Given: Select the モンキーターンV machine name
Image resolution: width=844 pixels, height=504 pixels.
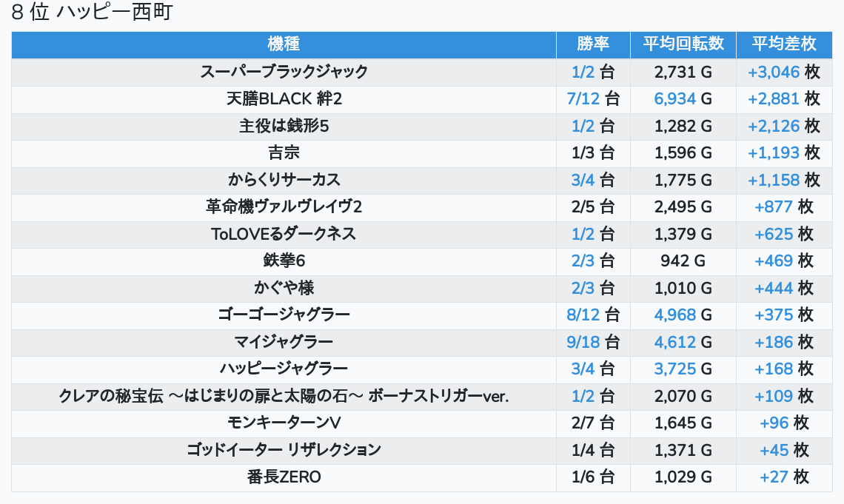Looking at the screenshot, I should click(x=284, y=423).
